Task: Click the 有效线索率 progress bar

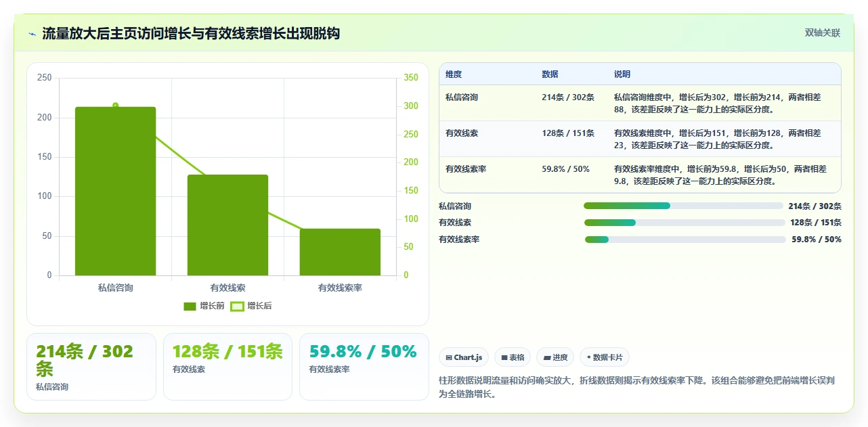Action: click(685, 239)
